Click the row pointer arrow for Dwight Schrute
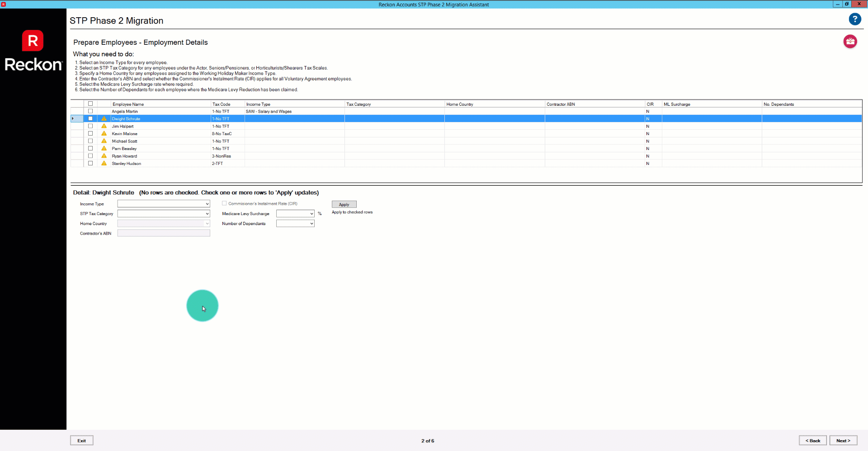The width and height of the screenshot is (868, 451). [x=73, y=118]
